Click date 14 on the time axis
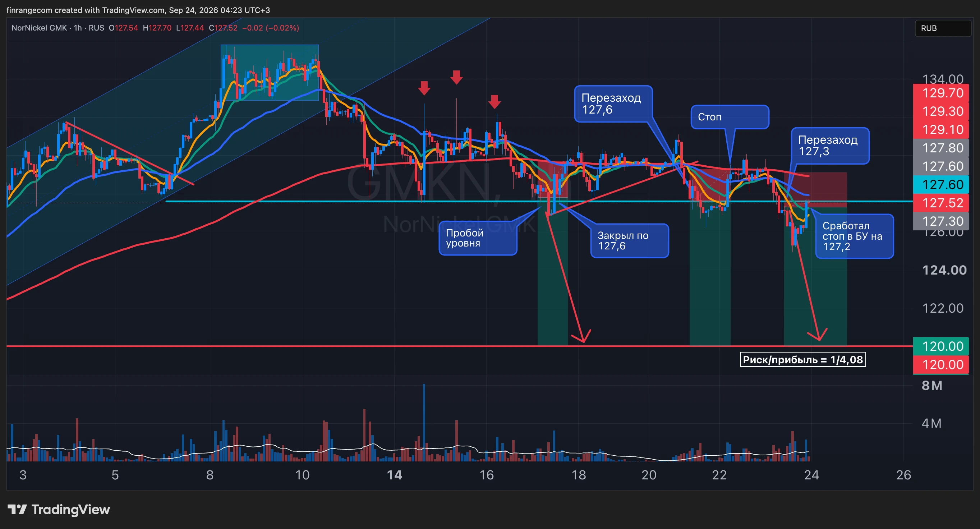The height and width of the screenshot is (529, 980). coord(395,475)
